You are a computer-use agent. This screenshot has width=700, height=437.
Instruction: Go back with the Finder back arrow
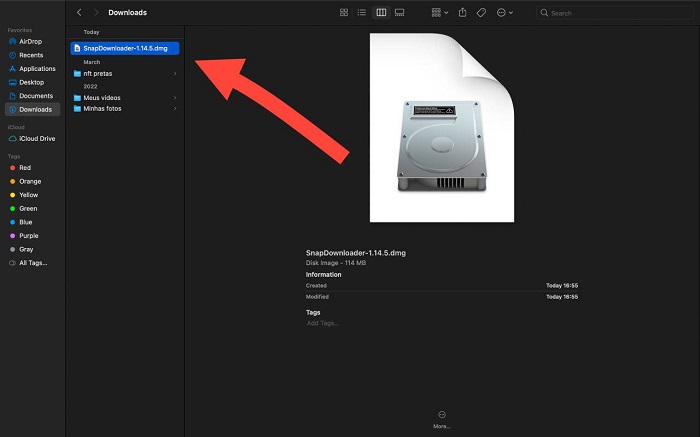pos(79,12)
